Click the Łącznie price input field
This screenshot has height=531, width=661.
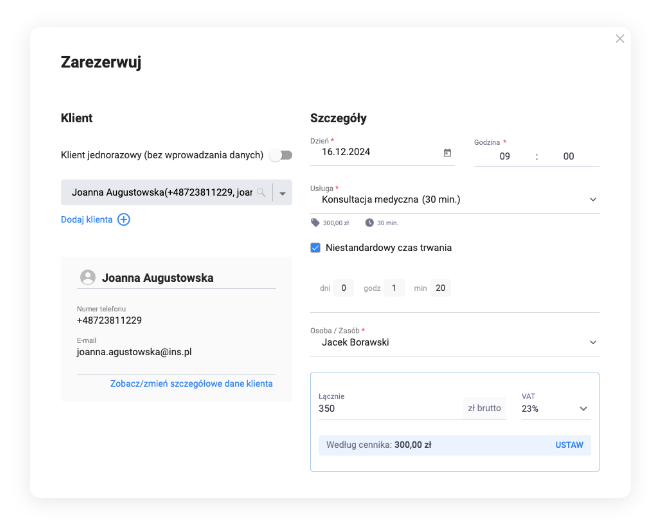click(x=388, y=408)
